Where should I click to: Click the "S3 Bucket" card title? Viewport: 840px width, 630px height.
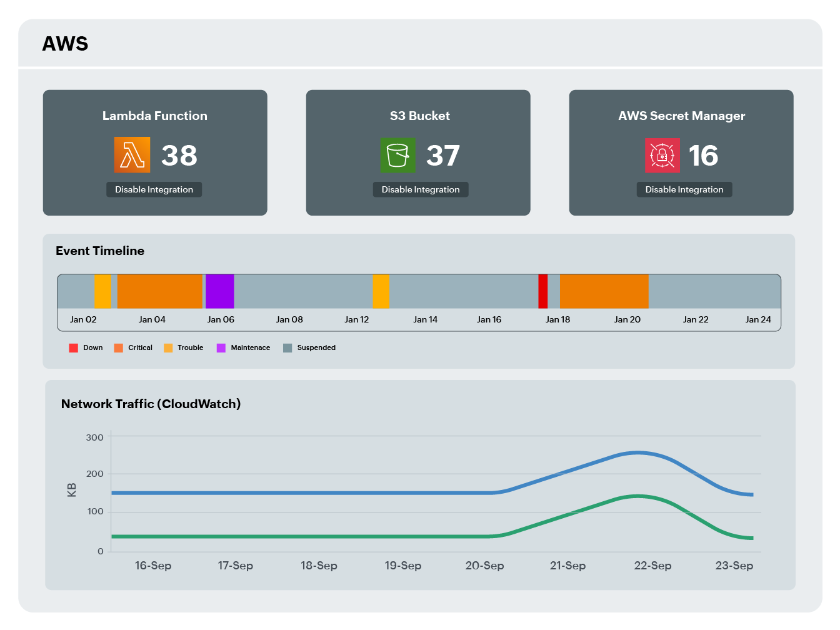coord(420,116)
